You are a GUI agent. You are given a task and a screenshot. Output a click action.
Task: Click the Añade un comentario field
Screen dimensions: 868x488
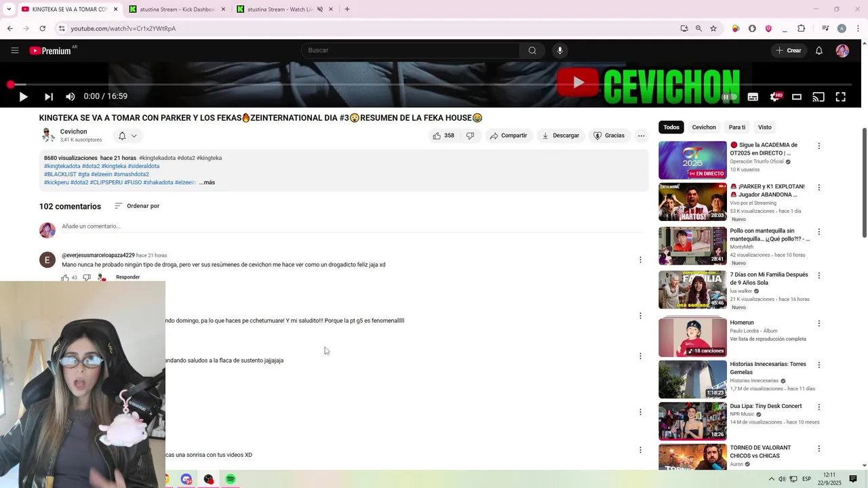[x=353, y=226]
